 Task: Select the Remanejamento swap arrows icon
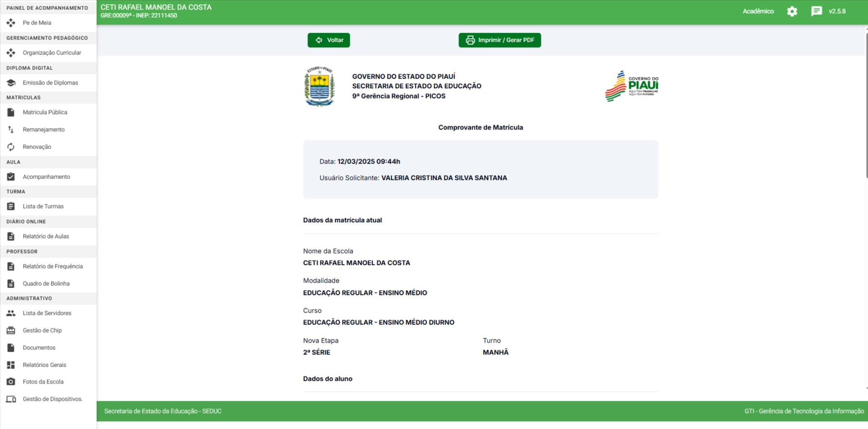(x=11, y=130)
